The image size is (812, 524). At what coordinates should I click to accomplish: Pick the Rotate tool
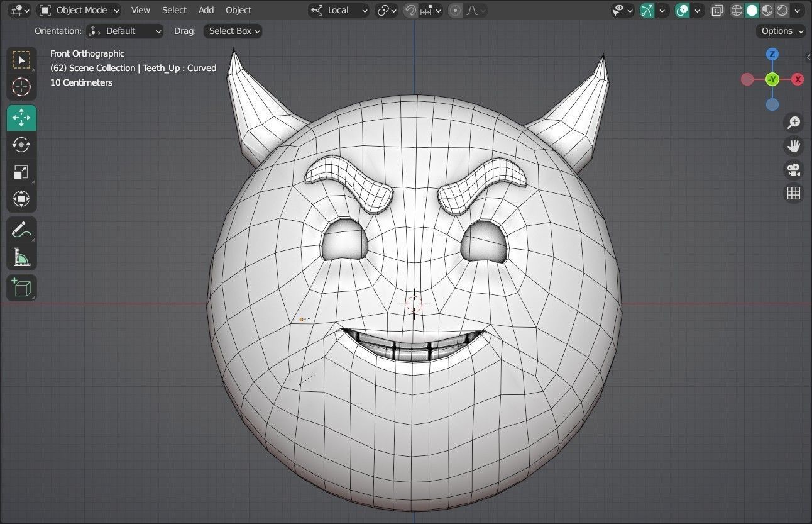(21, 145)
